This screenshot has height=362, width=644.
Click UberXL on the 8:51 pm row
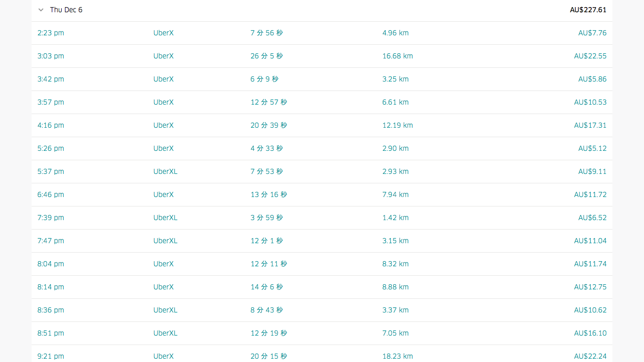point(165,333)
